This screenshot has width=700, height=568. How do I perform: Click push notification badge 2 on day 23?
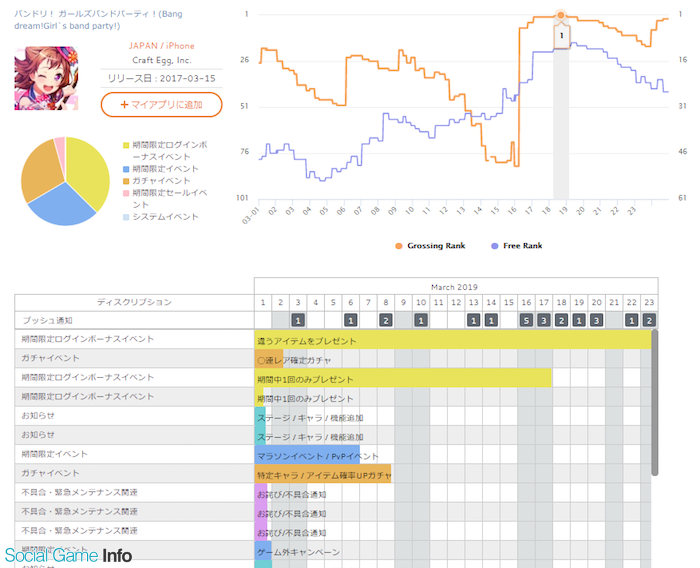(649, 320)
